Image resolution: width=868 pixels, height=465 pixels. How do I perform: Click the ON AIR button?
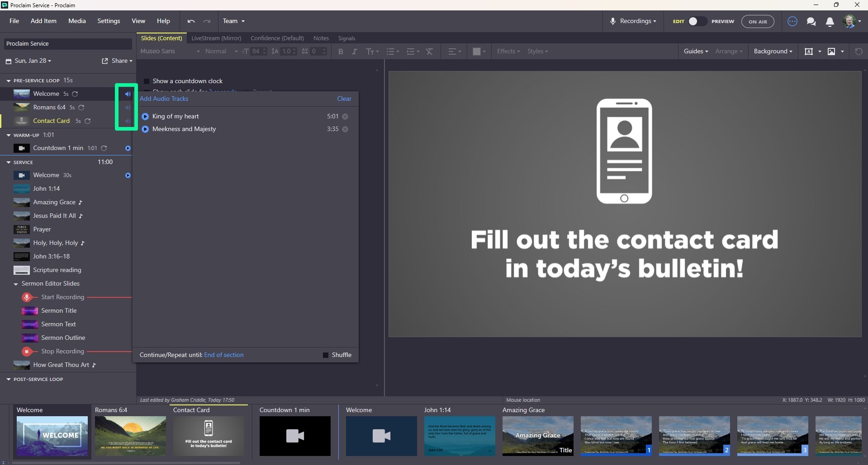coord(758,21)
